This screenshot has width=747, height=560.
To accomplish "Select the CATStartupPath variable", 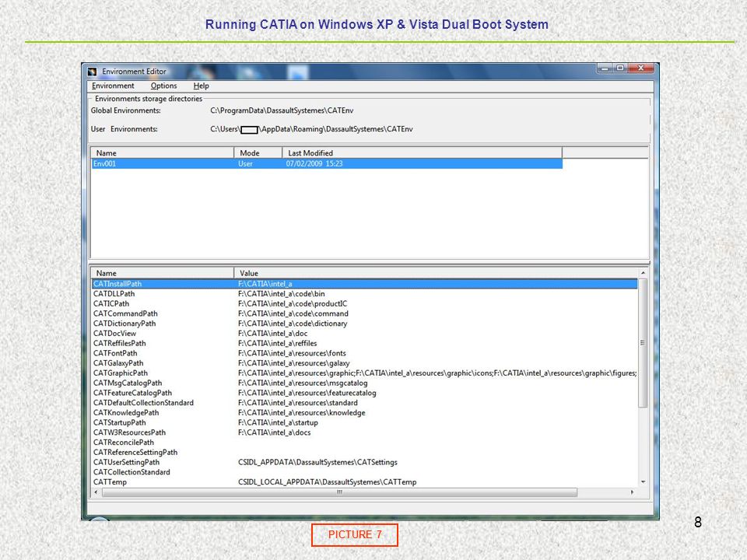I will click(x=120, y=423).
